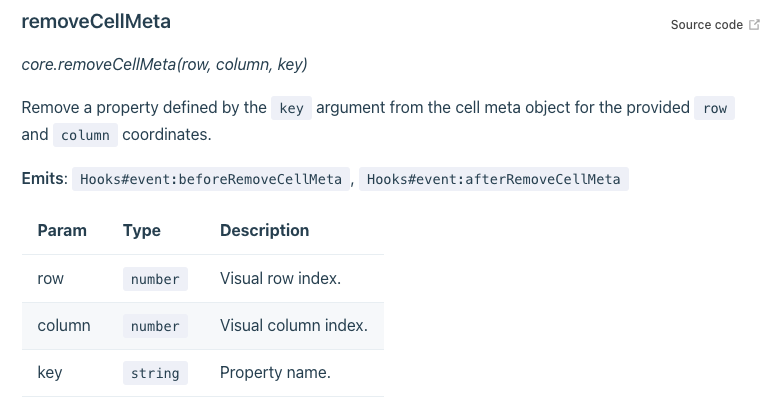Click the Type column header
Image resolution: width=781 pixels, height=403 pixels.
click(x=141, y=231)
